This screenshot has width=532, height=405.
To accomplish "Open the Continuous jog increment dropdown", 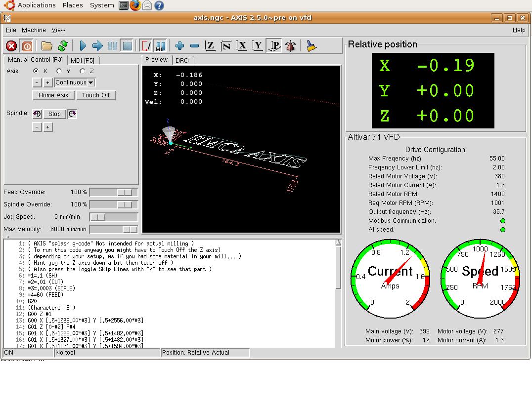I will (x=75, y=82).
